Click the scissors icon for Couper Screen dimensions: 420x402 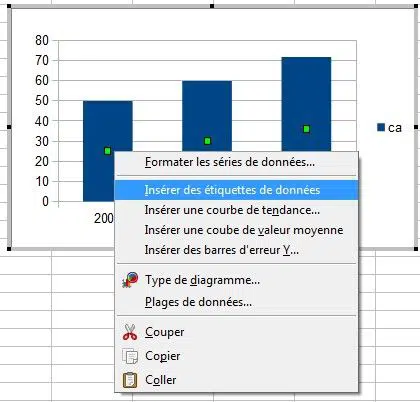[130, 332]
